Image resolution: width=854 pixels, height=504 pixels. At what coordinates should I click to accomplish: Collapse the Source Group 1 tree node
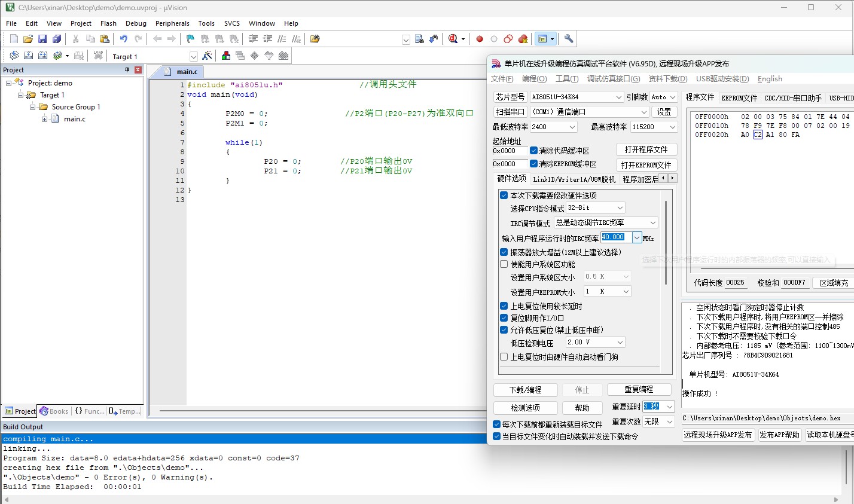[x=32, y=107]
